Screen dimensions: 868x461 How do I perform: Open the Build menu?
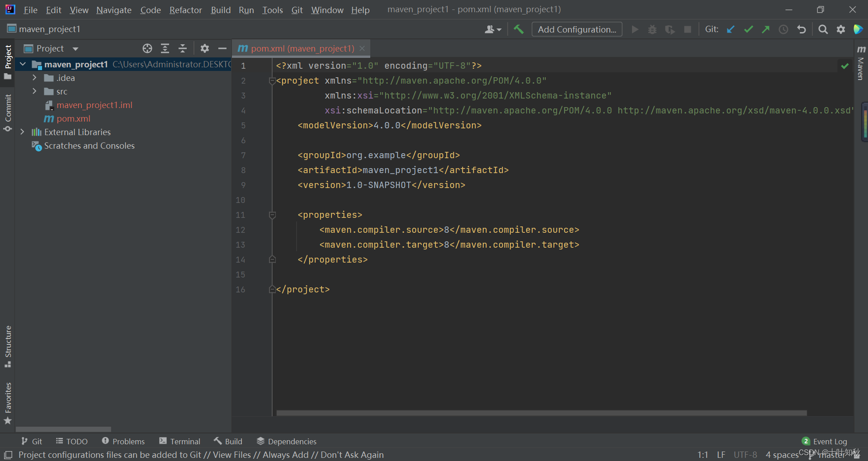point(221,10)
